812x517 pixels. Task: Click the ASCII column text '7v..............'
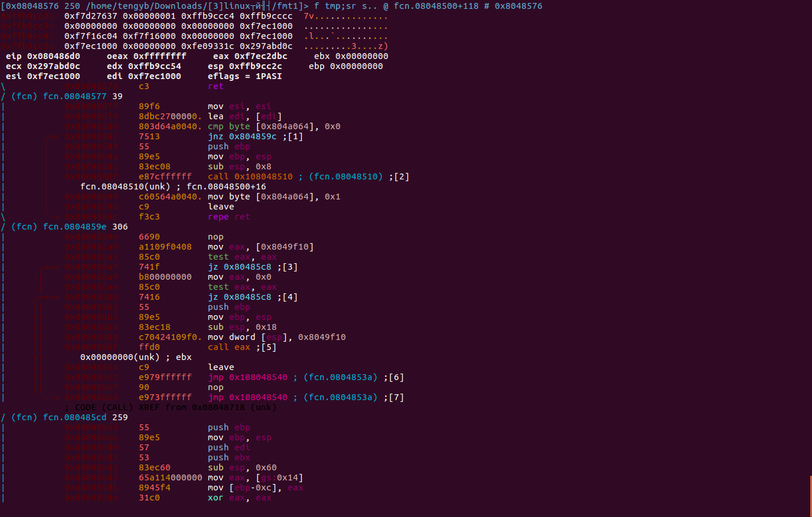click(x=346, y=16)
